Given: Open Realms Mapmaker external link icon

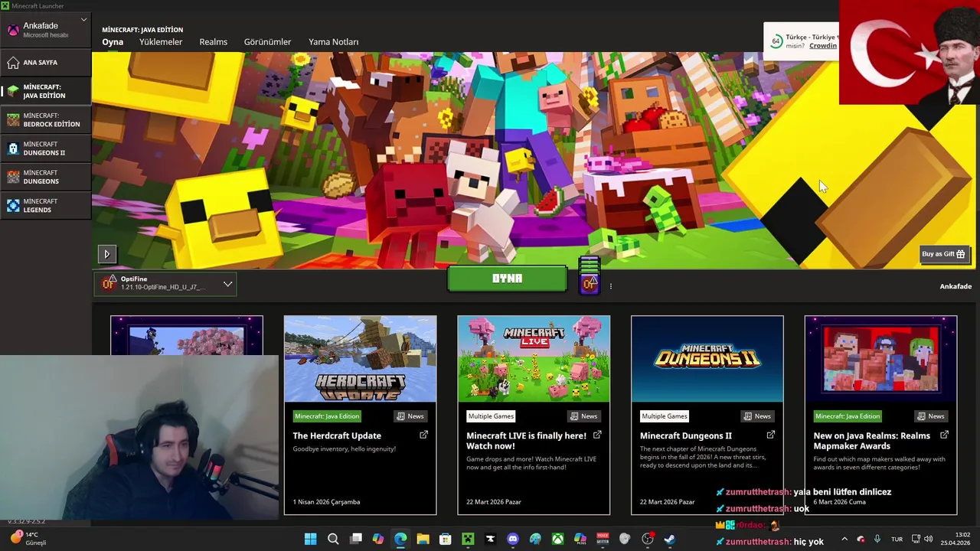Looking at the screenshot, I should [x=944, y=435].
